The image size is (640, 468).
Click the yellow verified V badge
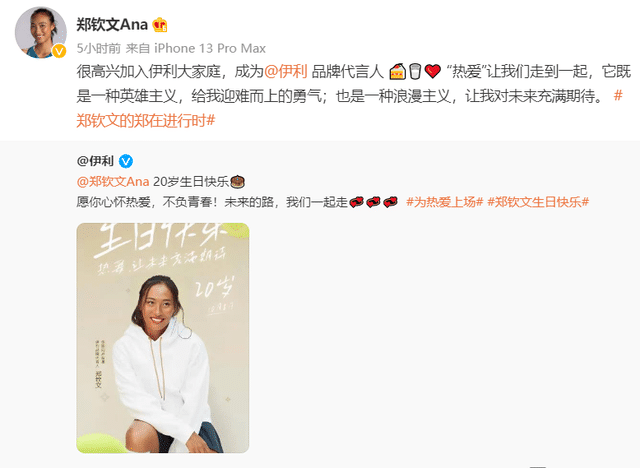59,51
